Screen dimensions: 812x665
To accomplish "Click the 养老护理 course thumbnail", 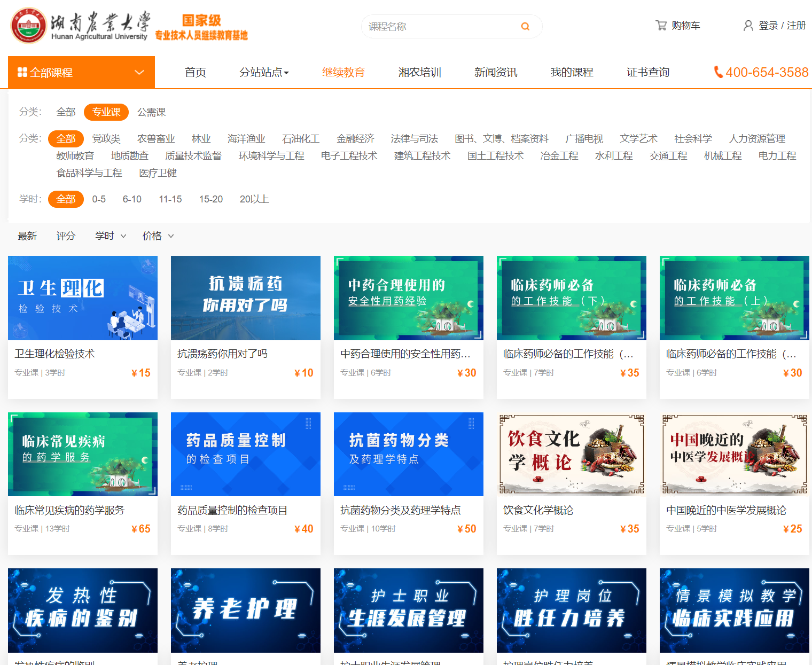I will (245, 610).
